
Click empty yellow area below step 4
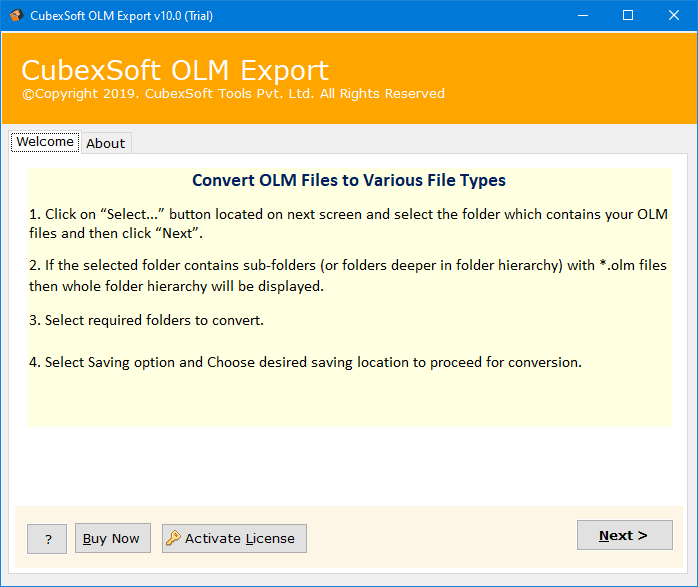[348, 400]
